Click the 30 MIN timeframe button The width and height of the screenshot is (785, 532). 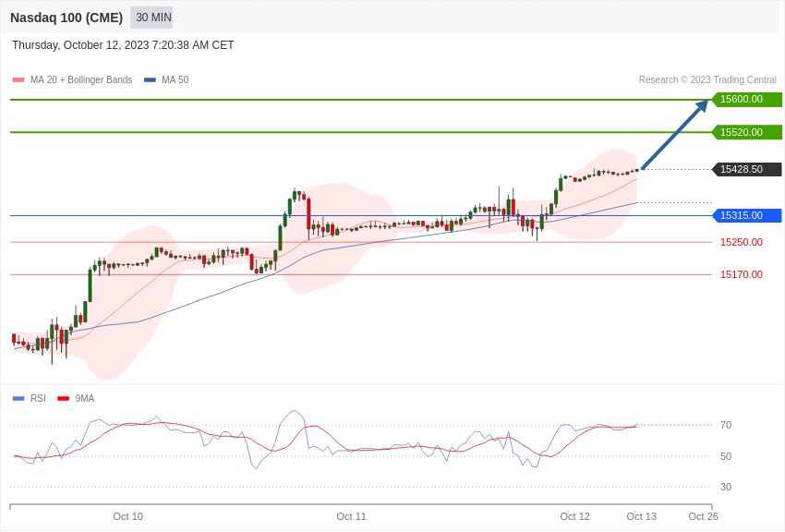[x=152, y=18]
